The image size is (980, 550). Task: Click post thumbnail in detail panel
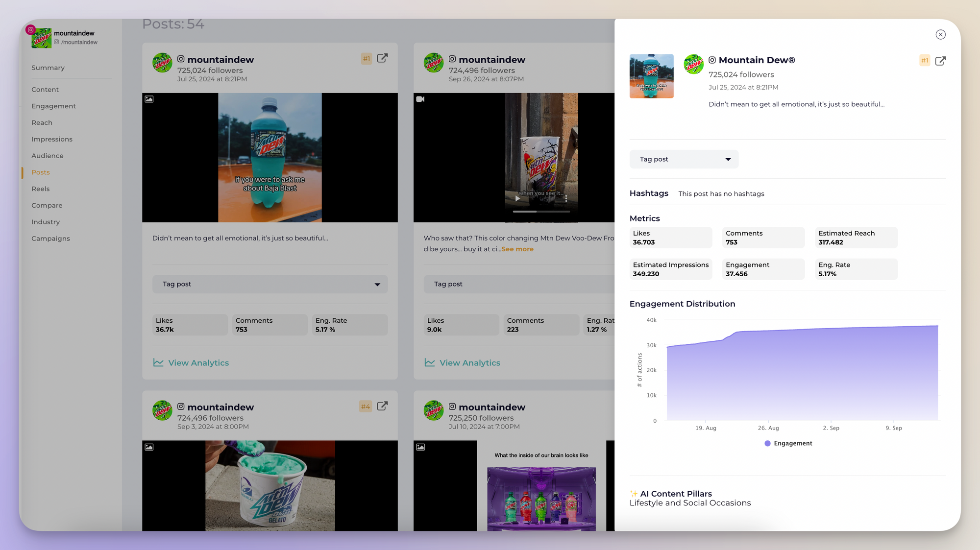point(651,76)
